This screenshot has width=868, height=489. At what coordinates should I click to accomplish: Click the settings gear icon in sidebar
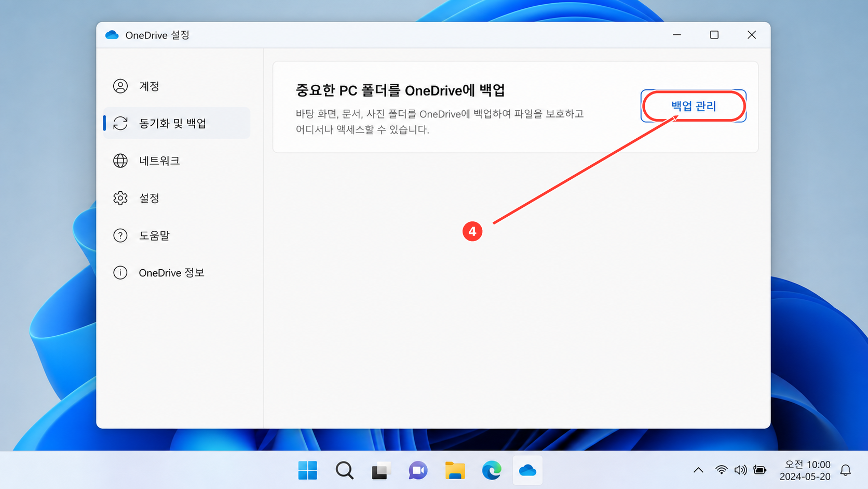point(120,198)
